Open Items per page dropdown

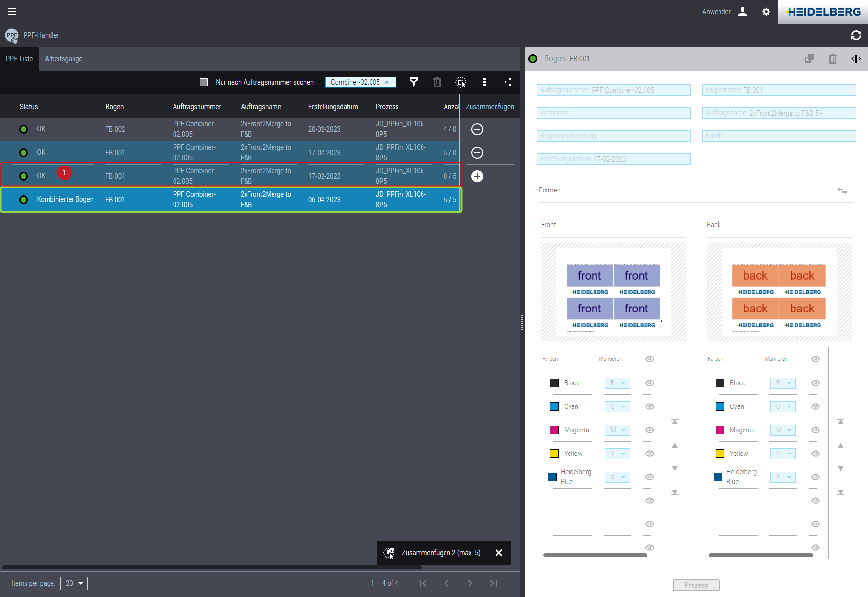74,583
